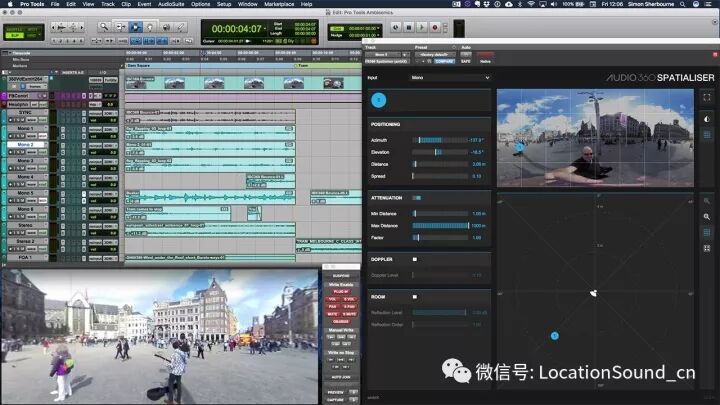Screen dimensions: 720x405
Task: Toggle PAN write enable
Action: click(x=333, y=306)
